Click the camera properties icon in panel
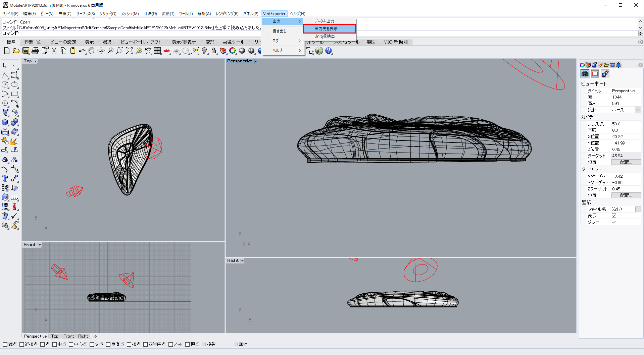 click(x=585, y=74)
